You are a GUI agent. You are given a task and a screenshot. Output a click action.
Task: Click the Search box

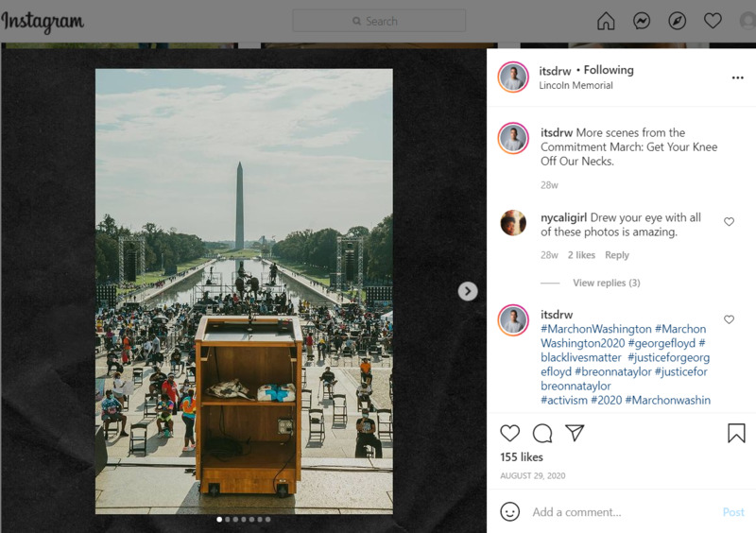pyautogui.click(x=379, y=21)
